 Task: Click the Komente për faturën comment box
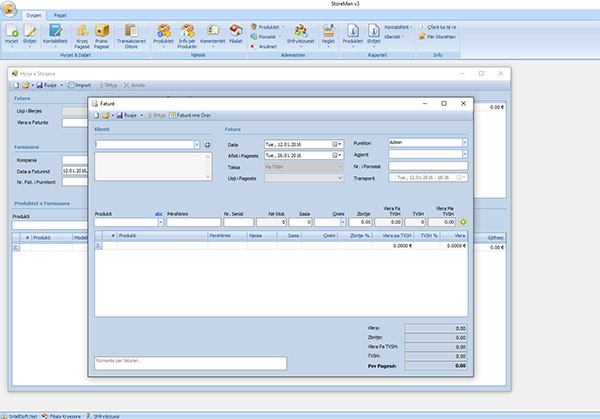pos(191,363)
